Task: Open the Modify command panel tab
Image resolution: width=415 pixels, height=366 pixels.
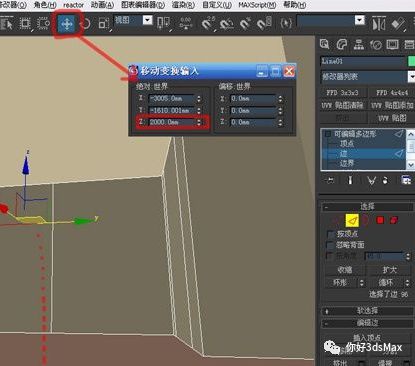Action: 342,44
